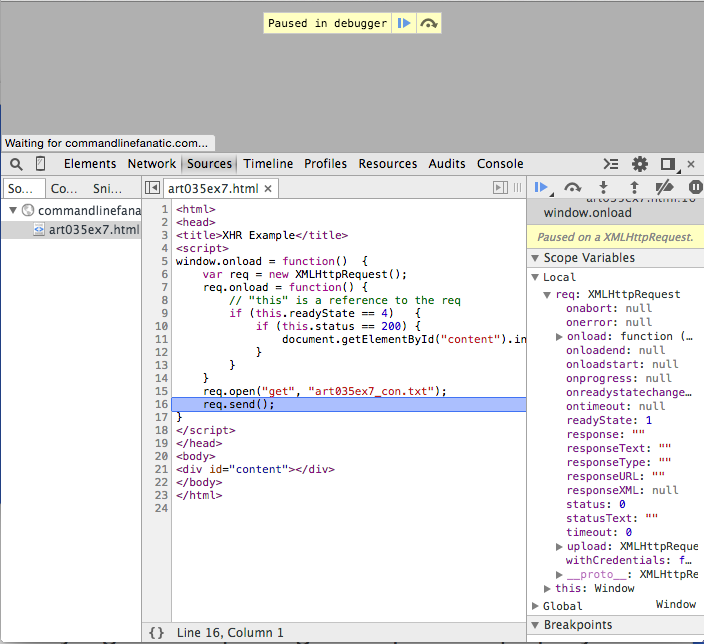
Task: Hide the debugger sidebar pane
Action: point(500,188)
